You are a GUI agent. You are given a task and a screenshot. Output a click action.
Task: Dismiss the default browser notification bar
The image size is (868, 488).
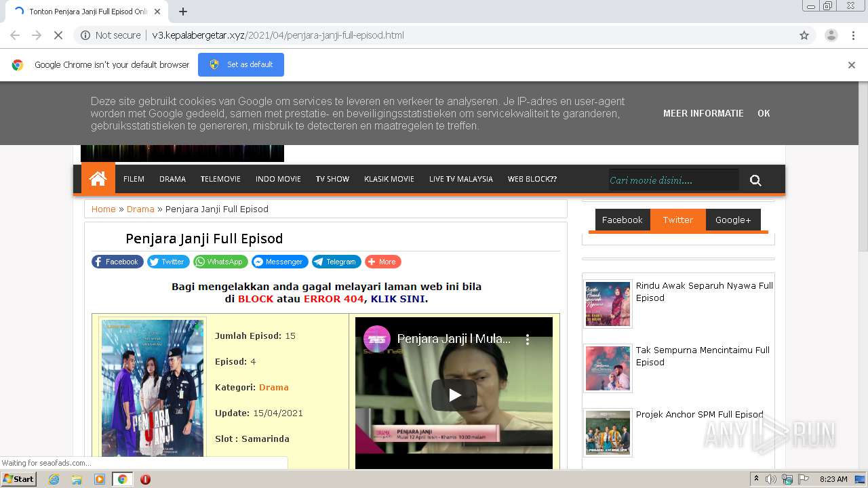pos(851,65)
